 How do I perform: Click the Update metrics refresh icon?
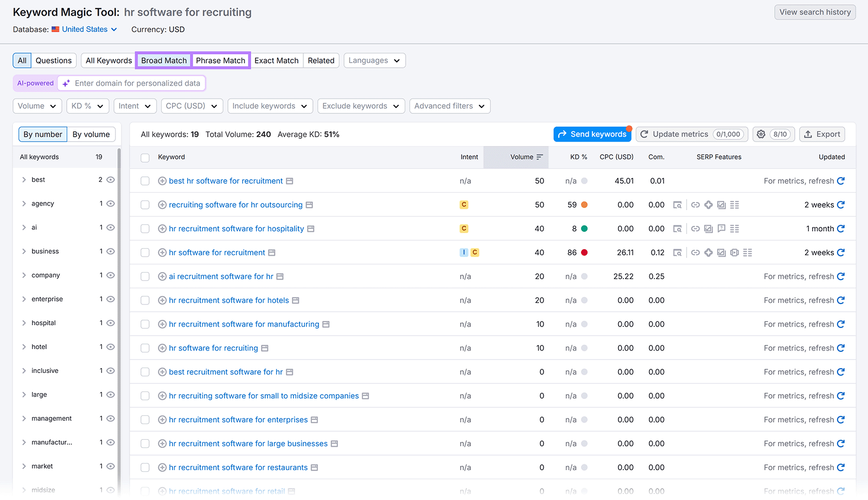click(x=644, y=134)
